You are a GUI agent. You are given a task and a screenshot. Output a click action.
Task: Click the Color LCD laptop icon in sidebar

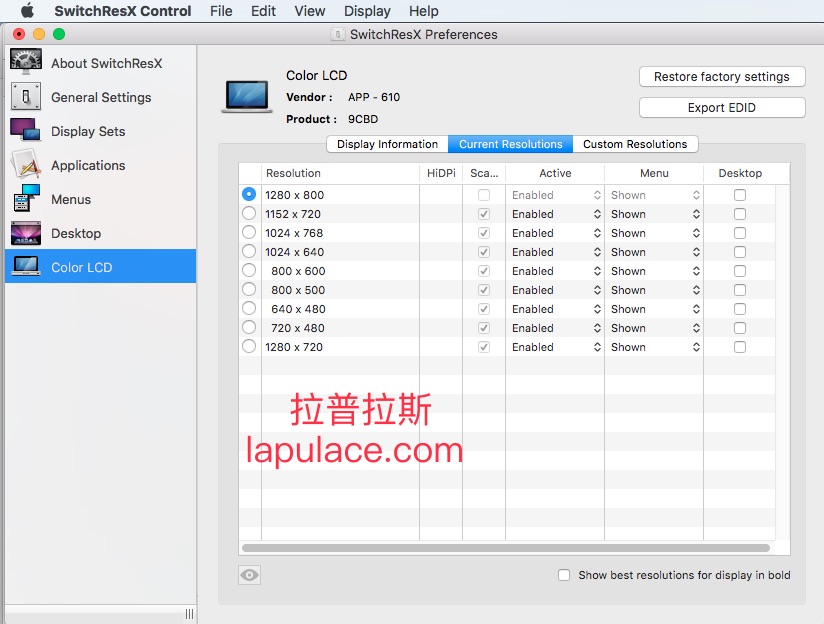pos(26,266)
